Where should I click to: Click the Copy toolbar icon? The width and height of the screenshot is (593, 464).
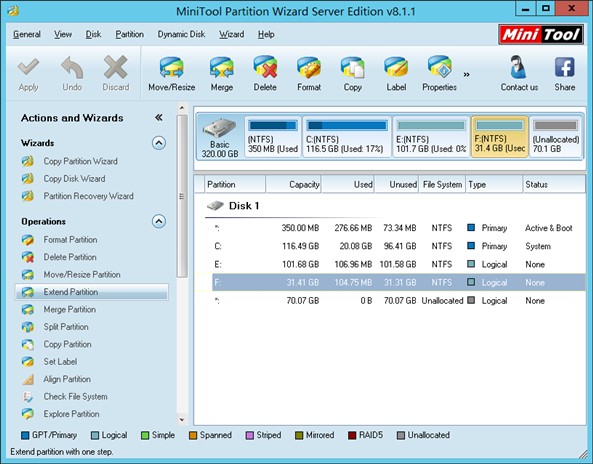pyautogui.click(x=352, y=67)
